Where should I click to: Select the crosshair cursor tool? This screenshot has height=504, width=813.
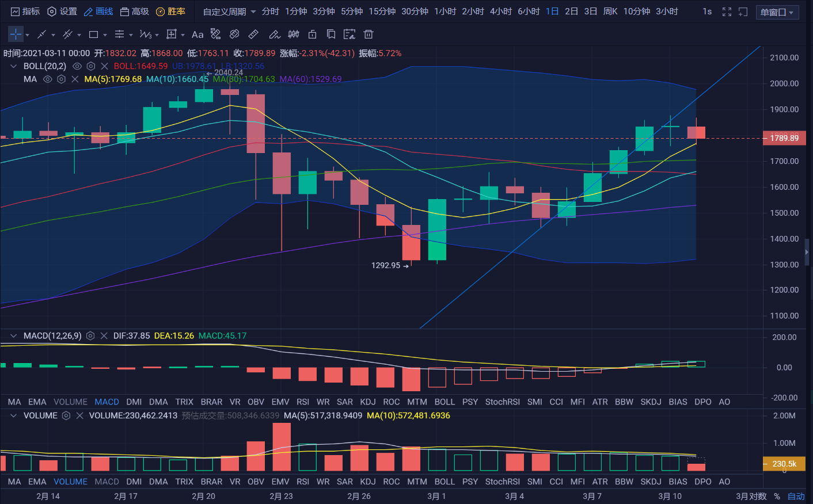coord(16,35)
